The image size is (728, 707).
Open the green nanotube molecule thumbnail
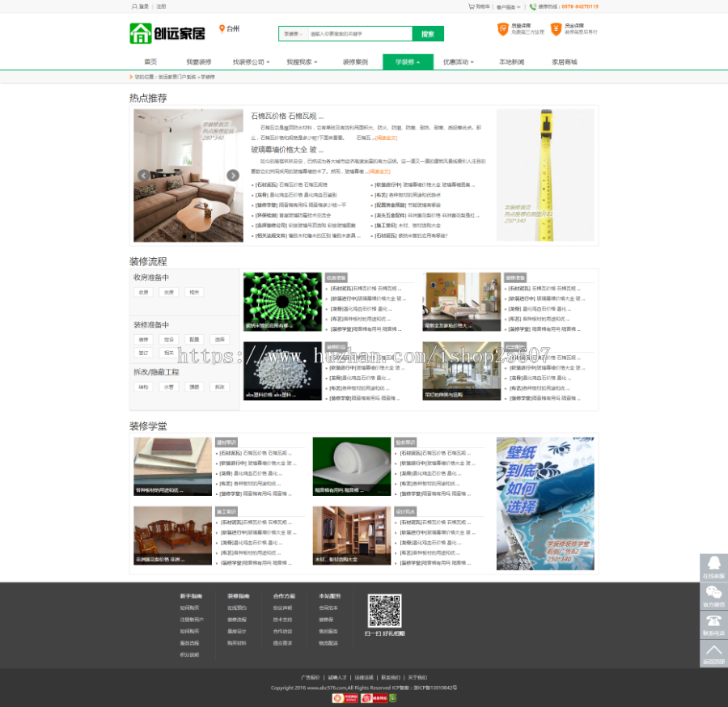click(x=282, y=301)
